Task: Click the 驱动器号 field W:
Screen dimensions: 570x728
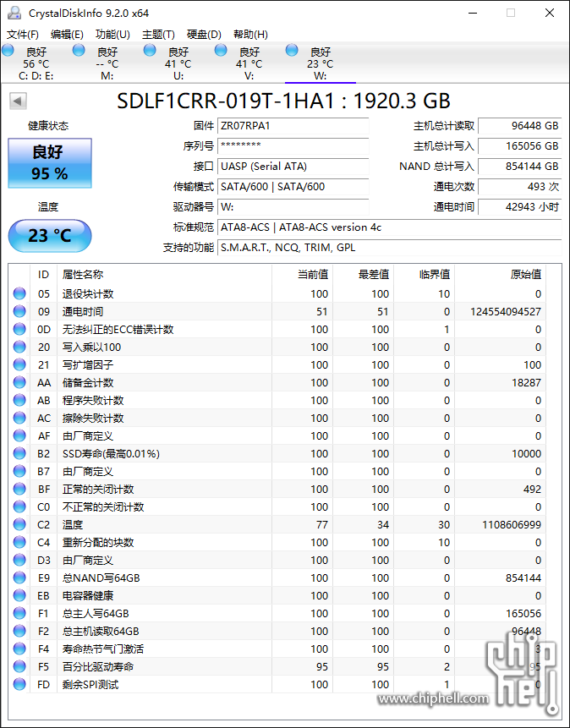Action: coord(293,207)
